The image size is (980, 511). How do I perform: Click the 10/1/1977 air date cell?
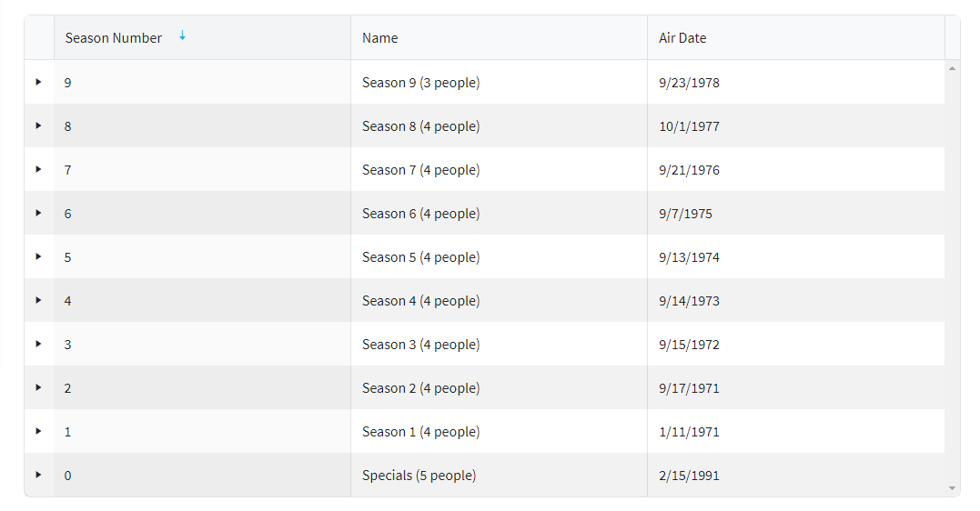tap(689, 126)
